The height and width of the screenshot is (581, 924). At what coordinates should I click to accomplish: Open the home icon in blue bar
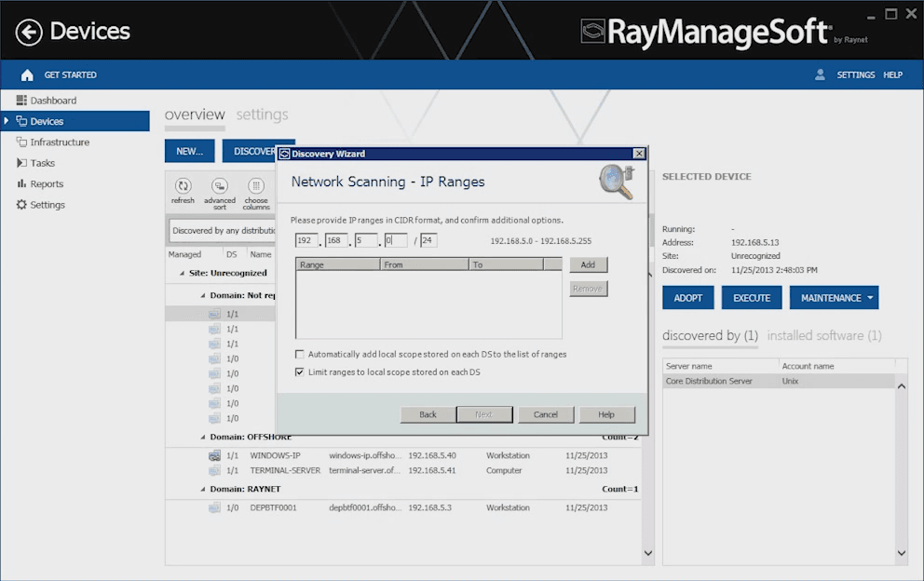[x=27, y=74]
